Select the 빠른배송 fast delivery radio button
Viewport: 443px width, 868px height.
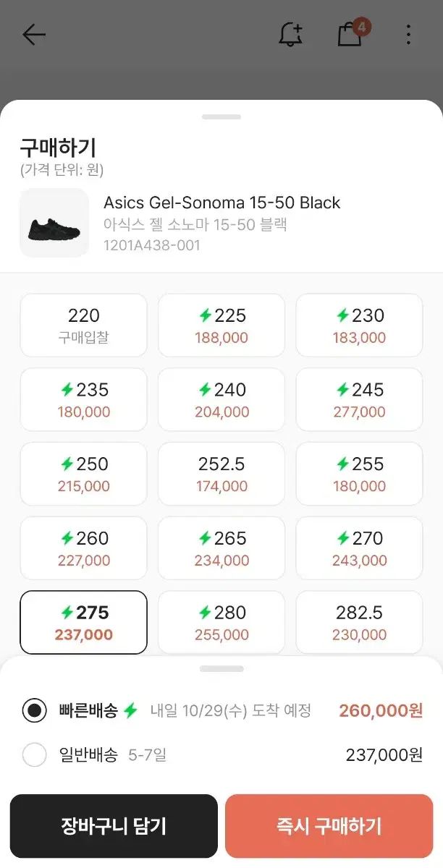coord(35,710)
